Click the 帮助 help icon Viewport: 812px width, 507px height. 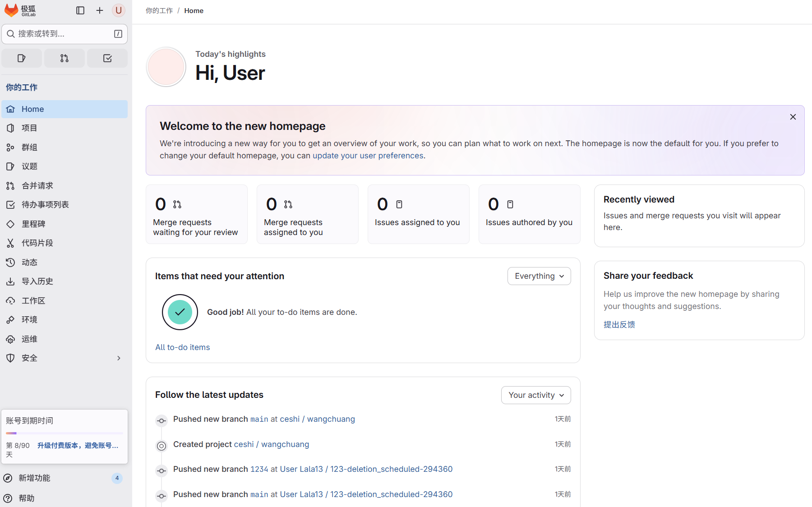pos(8,498)
